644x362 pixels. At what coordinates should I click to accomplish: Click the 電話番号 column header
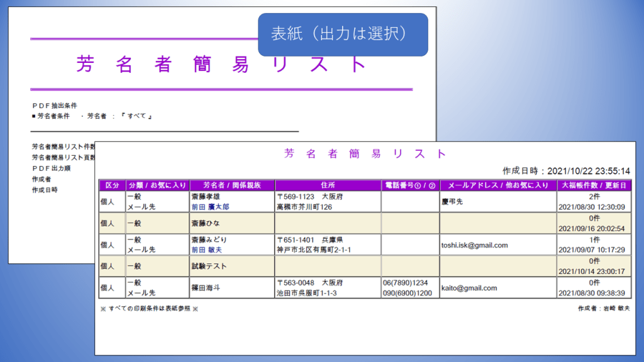point(410,185)
